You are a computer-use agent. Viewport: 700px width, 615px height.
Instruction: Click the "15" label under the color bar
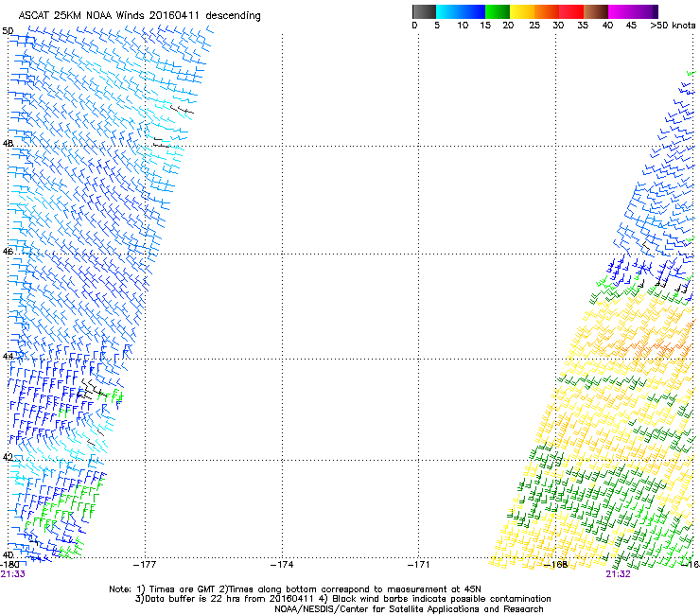click(485, 26)
